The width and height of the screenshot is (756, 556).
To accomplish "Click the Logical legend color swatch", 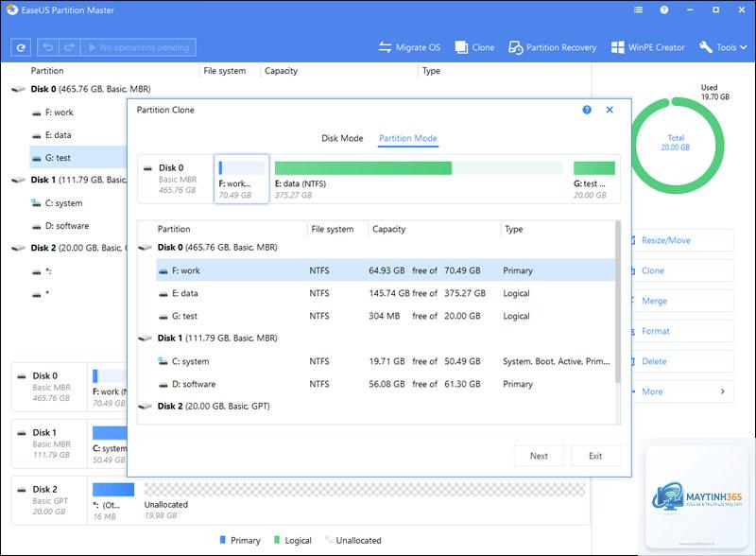I will pos(277,540).
